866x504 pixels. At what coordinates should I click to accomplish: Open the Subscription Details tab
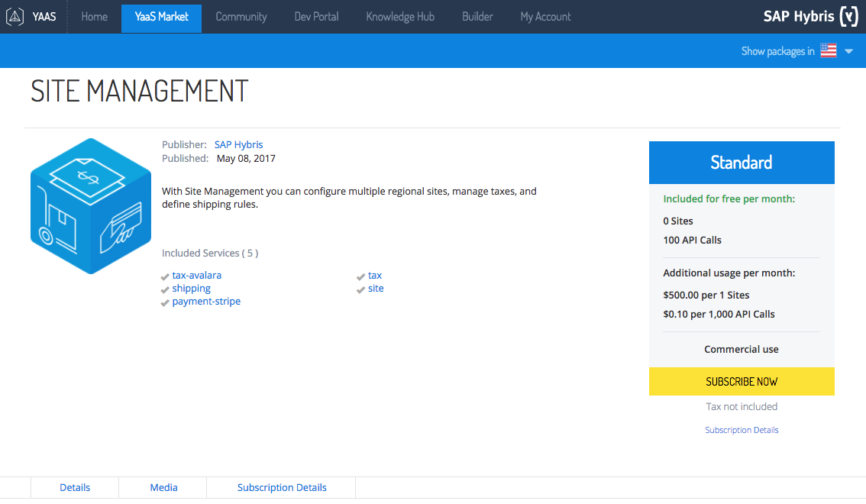pos(282,487)
